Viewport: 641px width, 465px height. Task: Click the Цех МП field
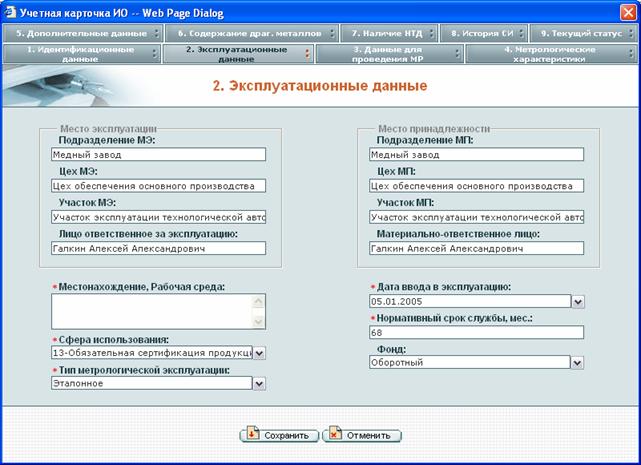[476, 186]
